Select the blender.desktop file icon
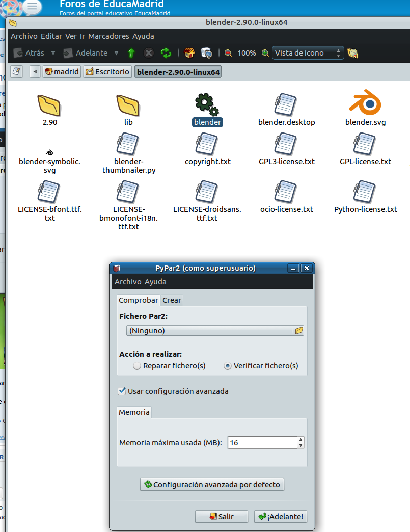410x532 pixels. (286, 105)
